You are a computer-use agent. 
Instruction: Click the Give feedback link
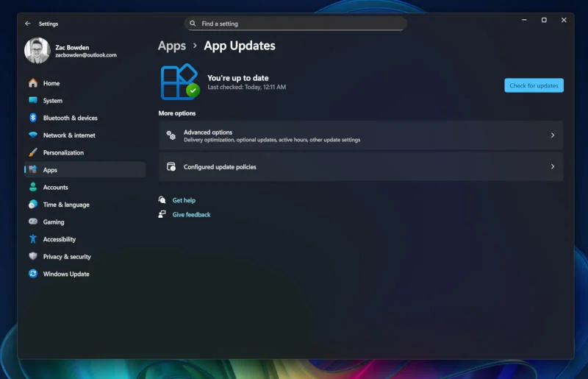click(191, 215)
